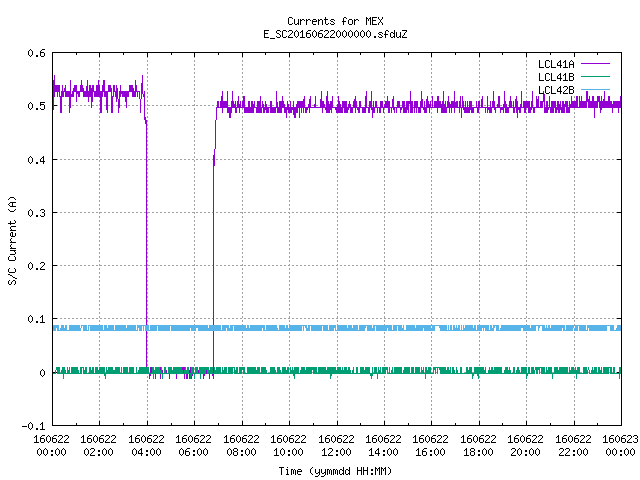Click the 'S/C Current (A)' y-axis label

point(12,241)
